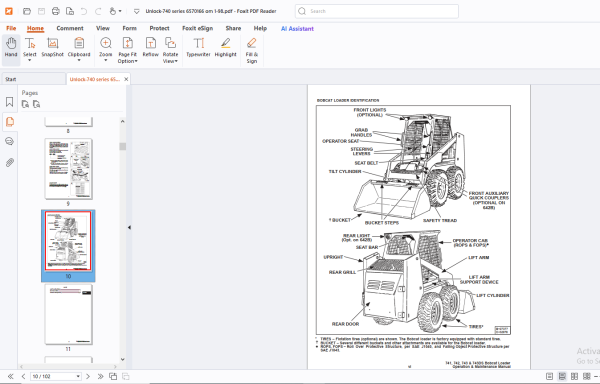Click the zoom out minus button in status bar
The width and height of the screenshot is (600, 384).
tap(597, 376)
